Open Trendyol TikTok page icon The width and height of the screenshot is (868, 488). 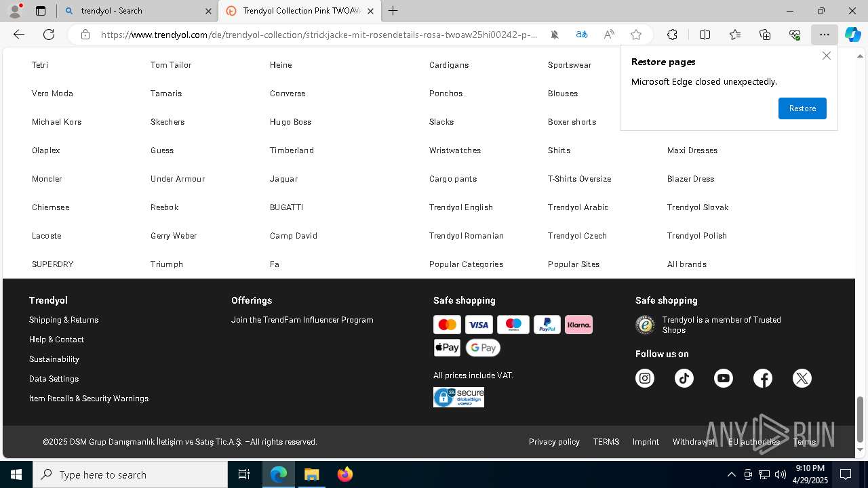pos(684,378)
